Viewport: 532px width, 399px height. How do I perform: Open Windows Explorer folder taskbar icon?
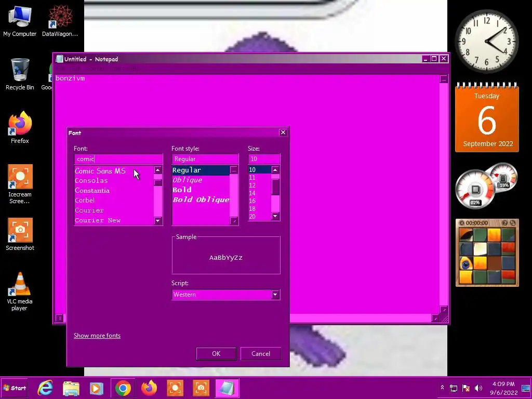pyautogui.click(x=71, y=388)
